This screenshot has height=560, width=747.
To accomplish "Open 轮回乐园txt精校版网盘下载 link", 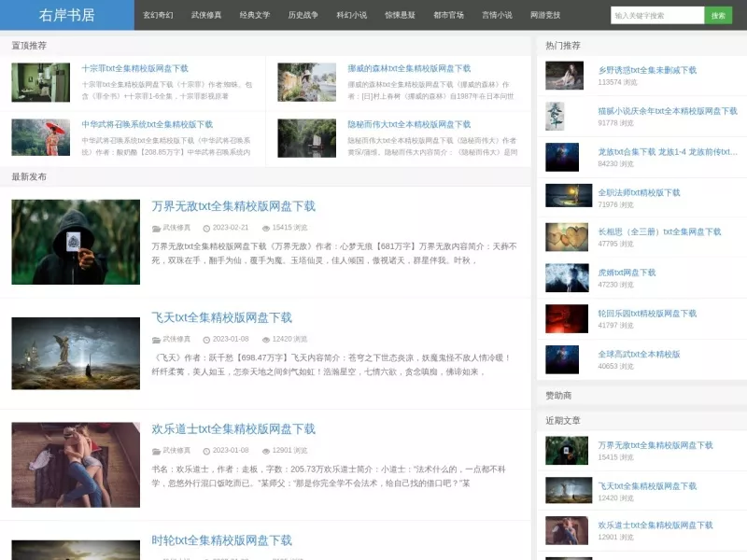I will [x=647, y=314].
